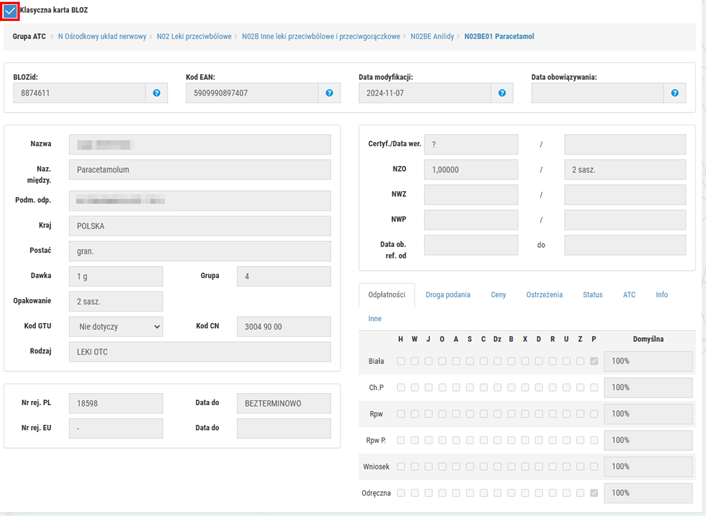Click the N02BE Anilidy breadcrumb link
This screenshot has width=706, height=516.
tap(432, 36)
